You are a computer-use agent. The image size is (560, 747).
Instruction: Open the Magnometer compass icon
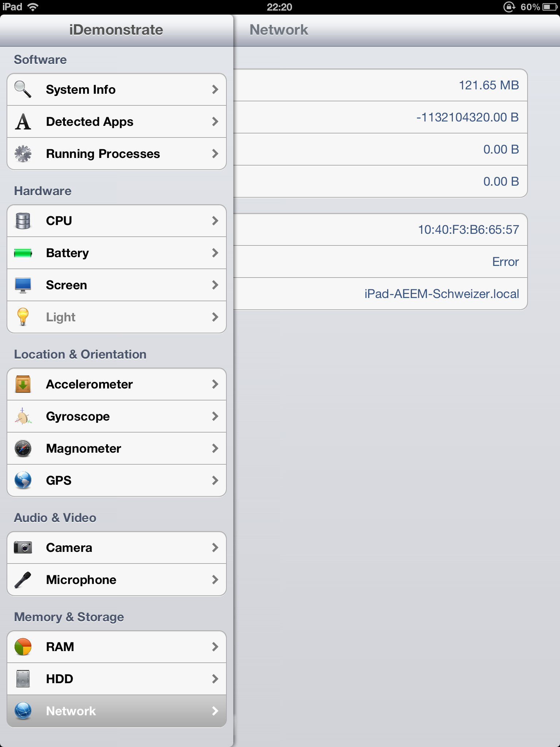[23, 448]
